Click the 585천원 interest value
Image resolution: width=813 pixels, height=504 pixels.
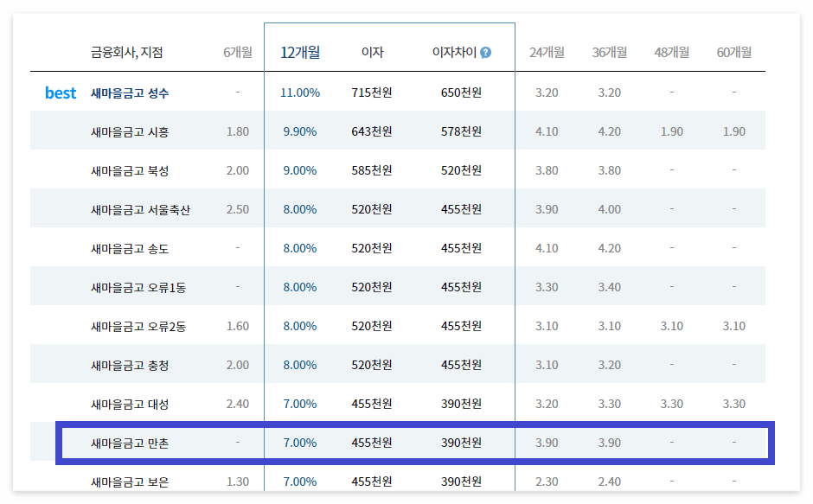(x=372, y=170)
